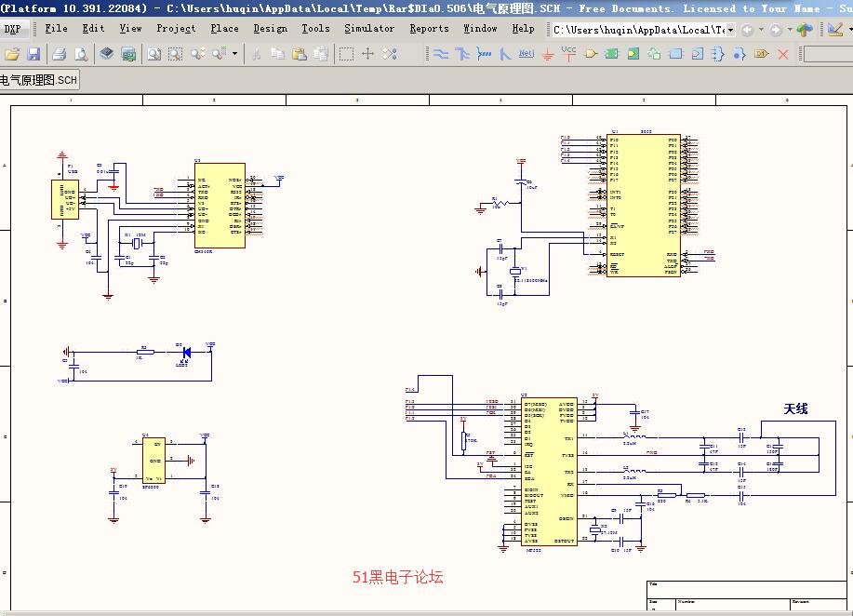Click the 天线 antenna label in schematic

[794, 408]
